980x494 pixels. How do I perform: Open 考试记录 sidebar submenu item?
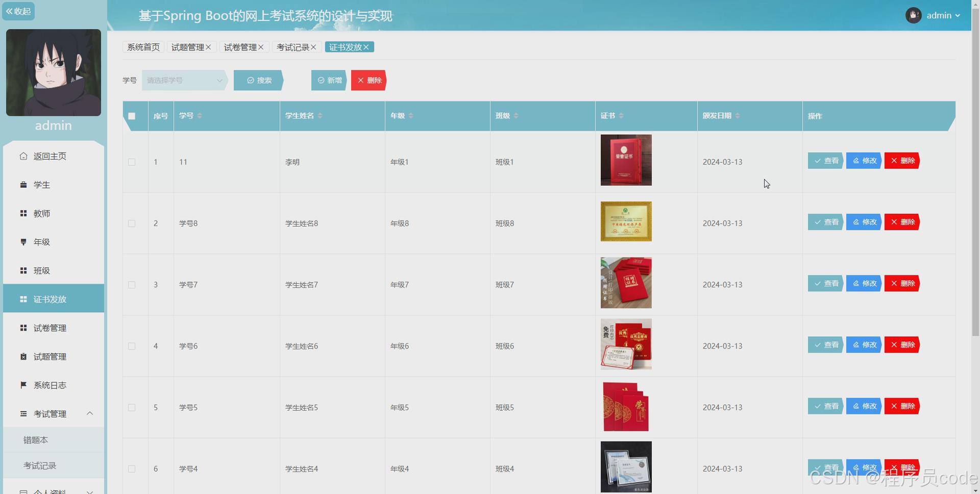click(x=54, y=466)
